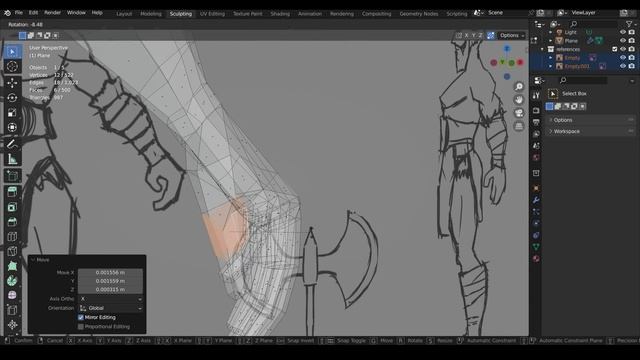Select the Inset Faces tool
The image size is (640, 360).
pyautogui.click(x=12, y=207)
